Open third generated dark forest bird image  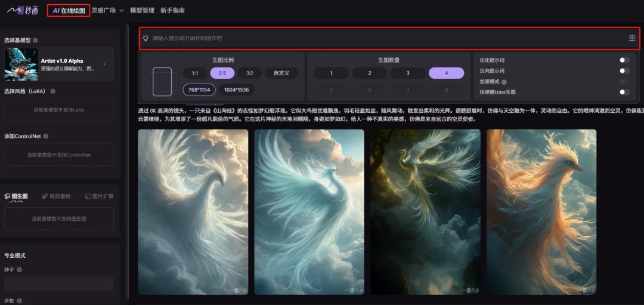(426, 212)
